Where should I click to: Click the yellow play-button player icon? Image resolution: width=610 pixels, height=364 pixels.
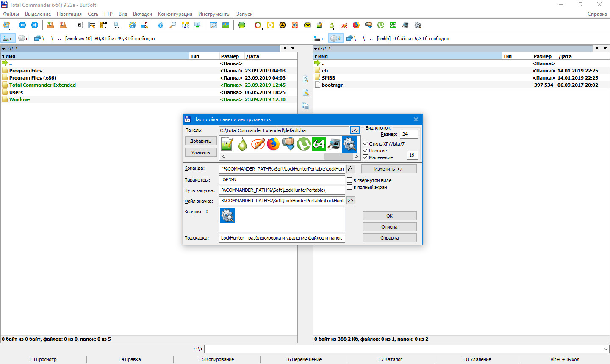[270, 25]
